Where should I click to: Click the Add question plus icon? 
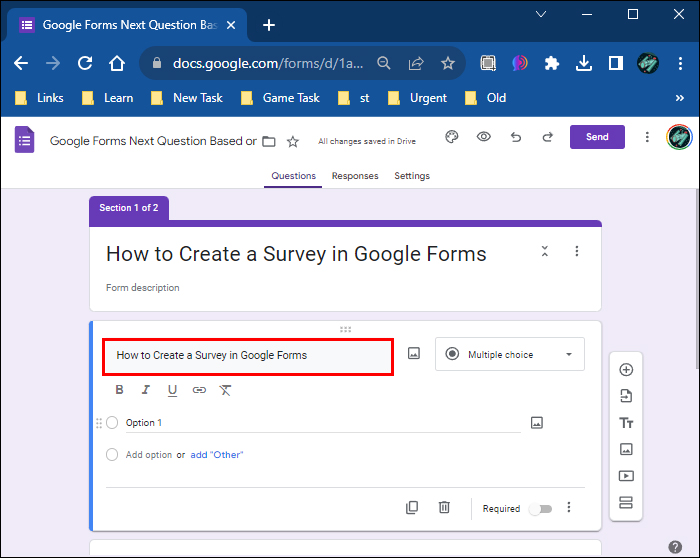(627, 370)
